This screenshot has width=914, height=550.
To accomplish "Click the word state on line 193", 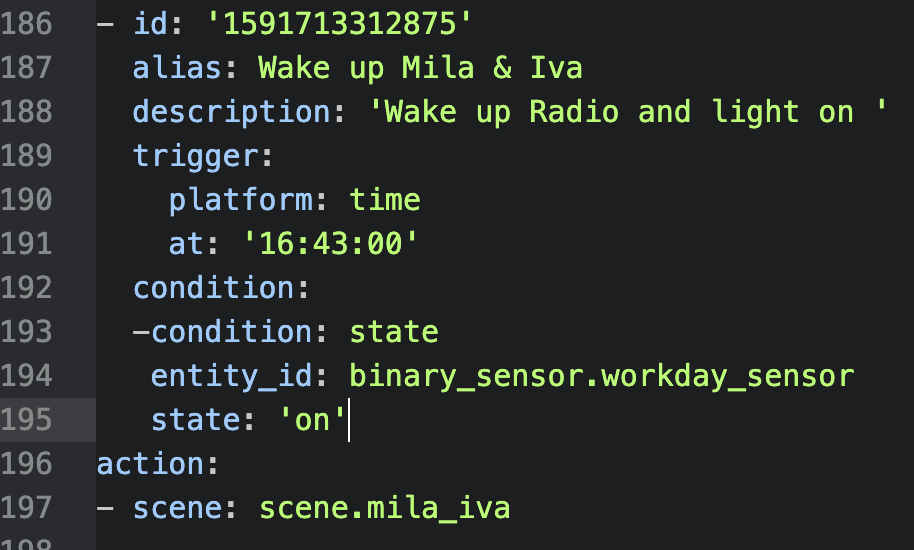I will point(394,332).
